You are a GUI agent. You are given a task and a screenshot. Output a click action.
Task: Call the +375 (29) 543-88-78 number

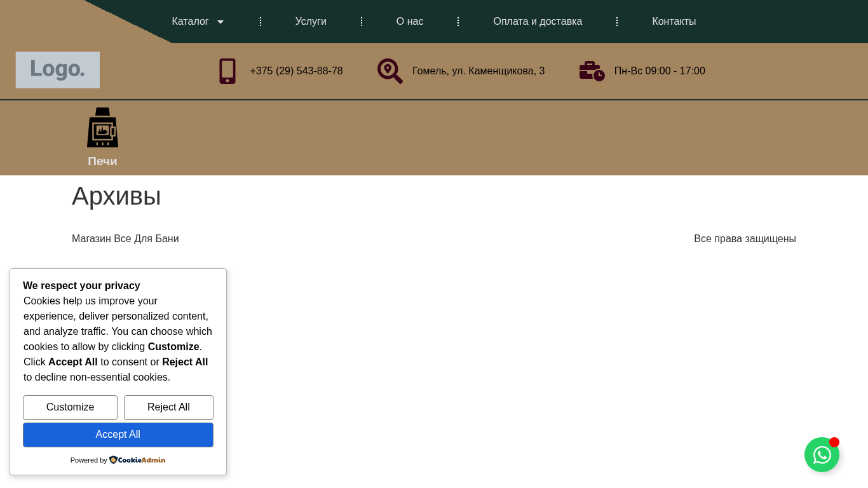[x=296, y=71]
